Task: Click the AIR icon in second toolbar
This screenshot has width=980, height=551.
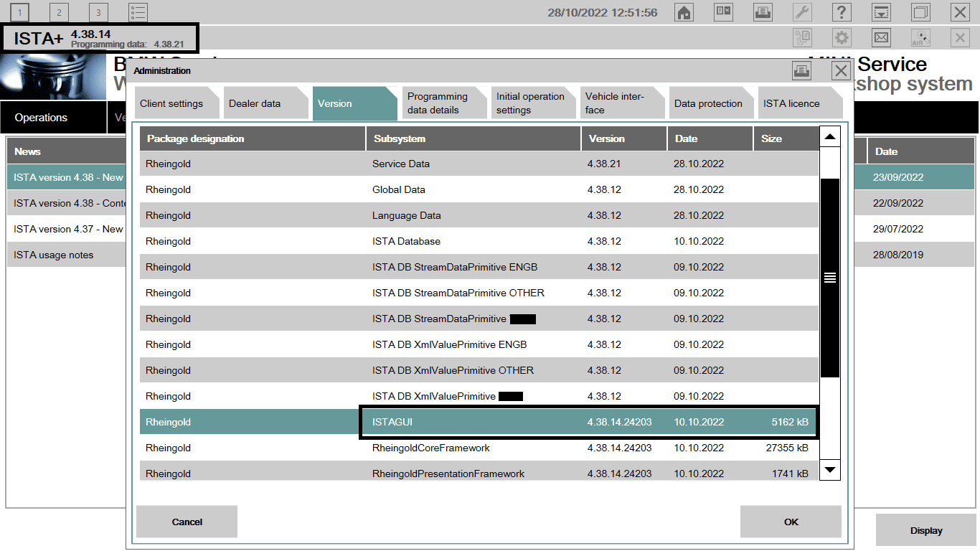Action: click(920, 38)
